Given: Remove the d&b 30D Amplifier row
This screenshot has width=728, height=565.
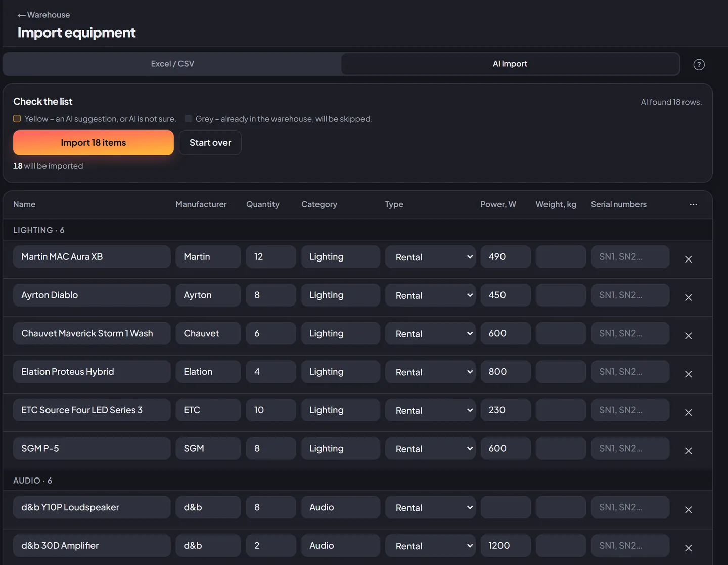Looking at the screenshot, I should pyautogui.click(x=688, y=548).
